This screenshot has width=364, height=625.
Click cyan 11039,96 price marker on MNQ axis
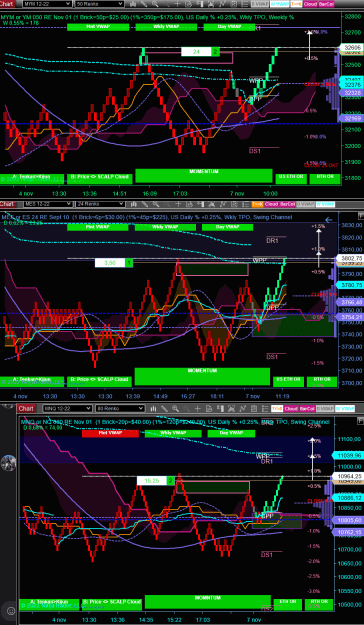pyautogui.click(x=349, y=455)
